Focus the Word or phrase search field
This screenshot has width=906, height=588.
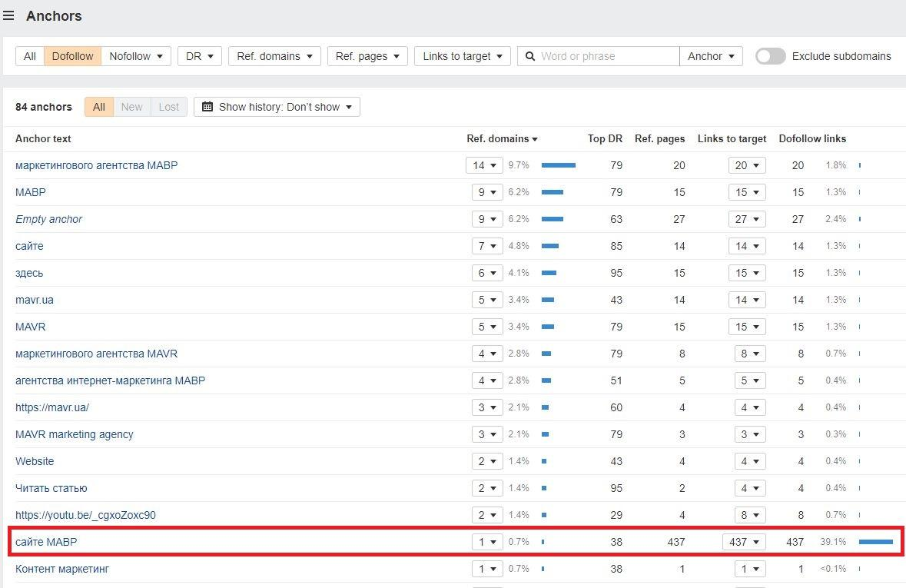(607, 56)
